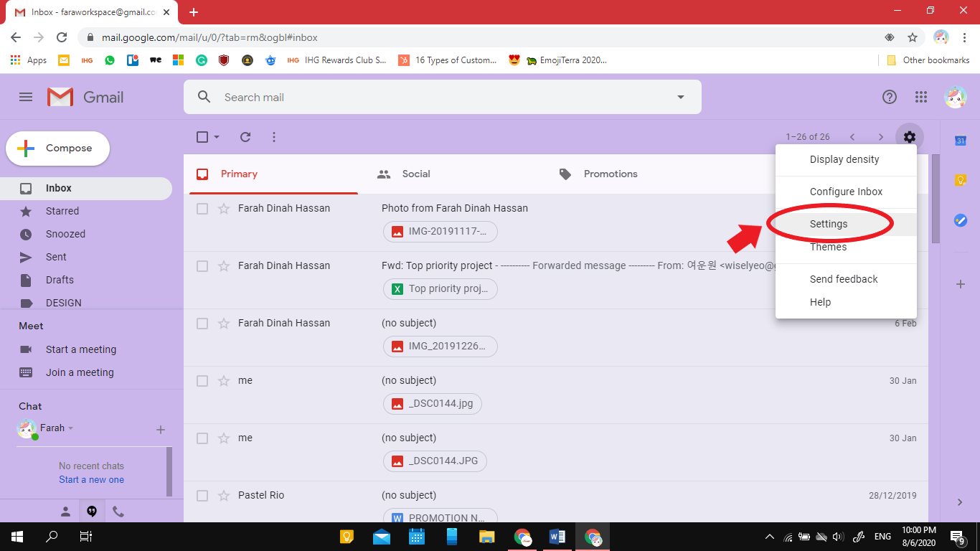Open the Google apps grid icon

[x=921, y=97]
